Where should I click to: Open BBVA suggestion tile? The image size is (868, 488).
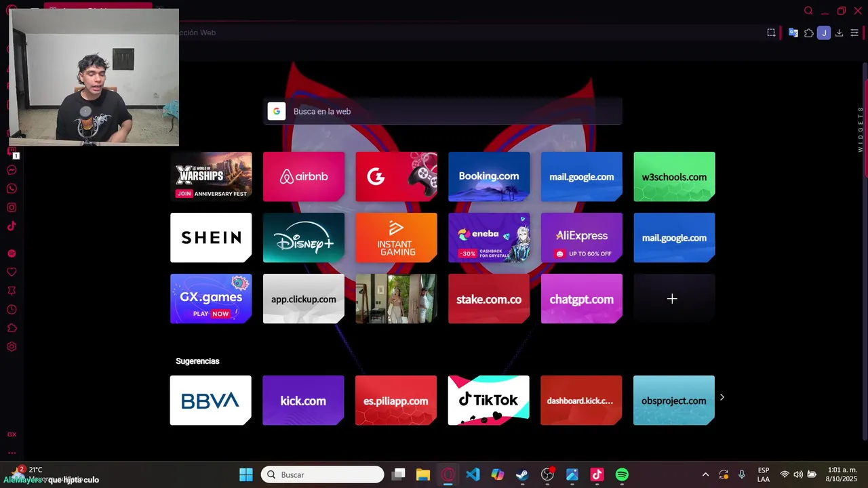211,400
